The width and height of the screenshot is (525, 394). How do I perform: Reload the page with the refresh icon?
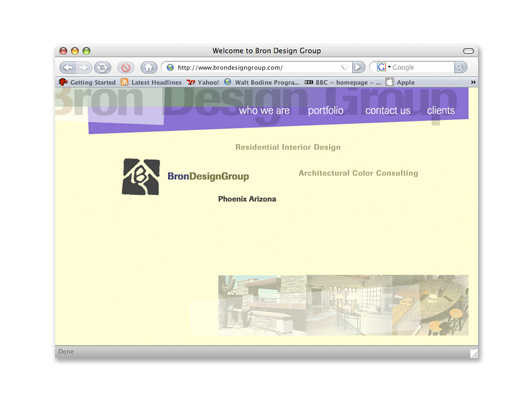(102, 68)
